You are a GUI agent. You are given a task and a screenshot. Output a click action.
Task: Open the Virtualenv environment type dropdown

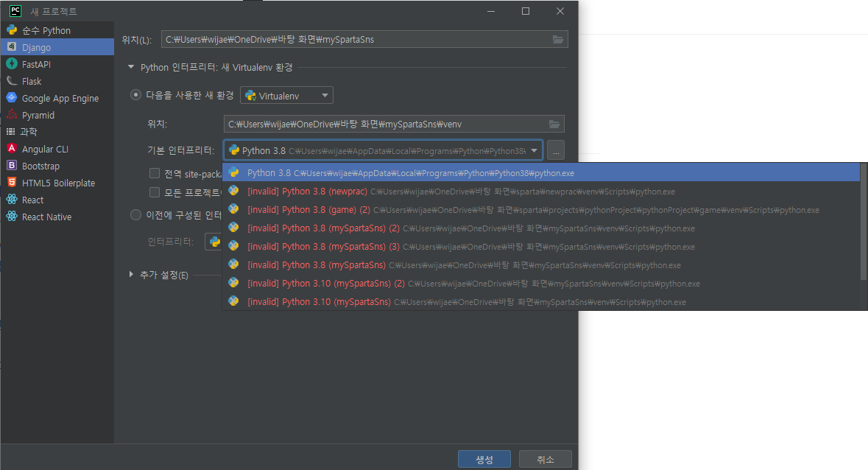(286, 96)
